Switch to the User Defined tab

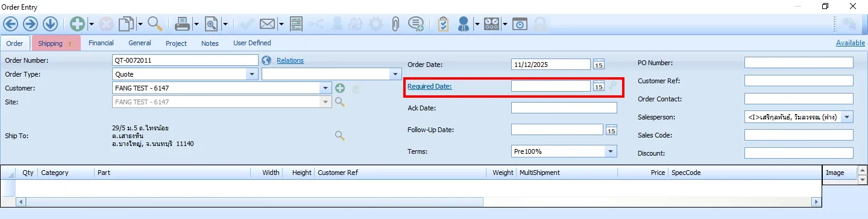coord(252,43)
